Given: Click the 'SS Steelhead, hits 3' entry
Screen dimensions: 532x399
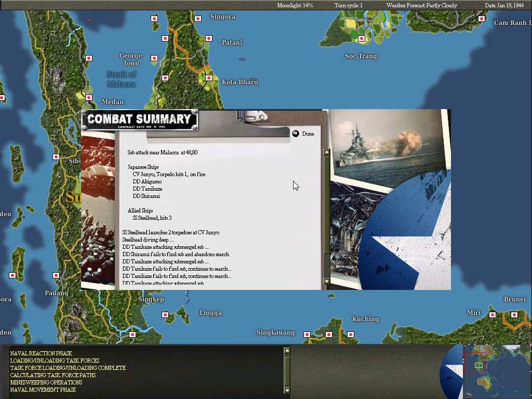Looking at the screenshot, I should coord(152,218).
